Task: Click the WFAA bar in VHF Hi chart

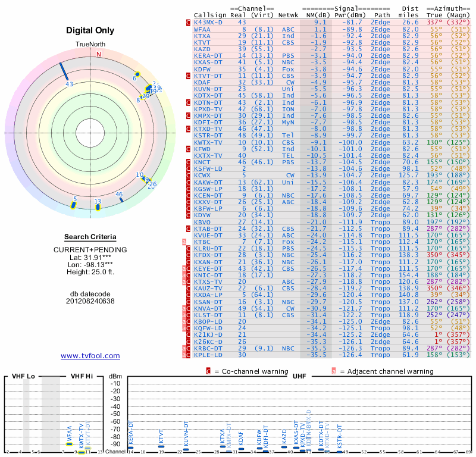Action: (70, 445)
